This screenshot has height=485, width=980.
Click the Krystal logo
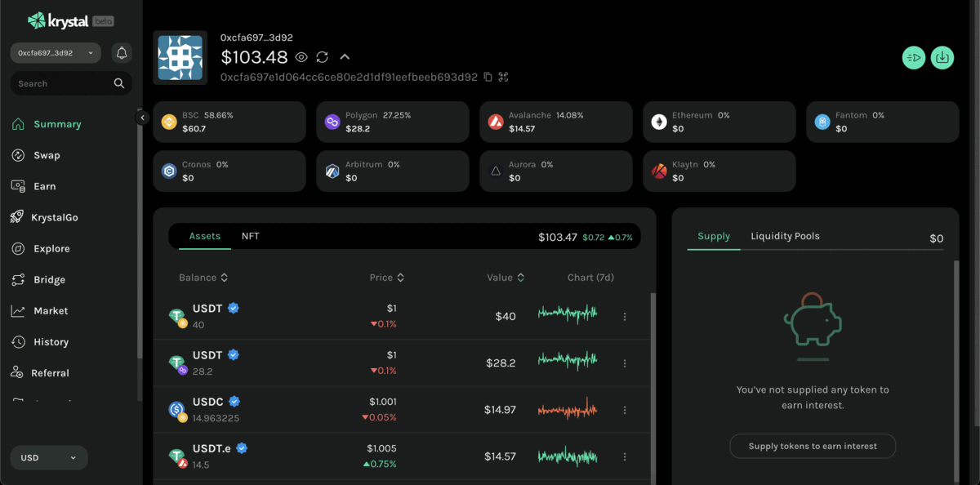click(x=70, y=20)
